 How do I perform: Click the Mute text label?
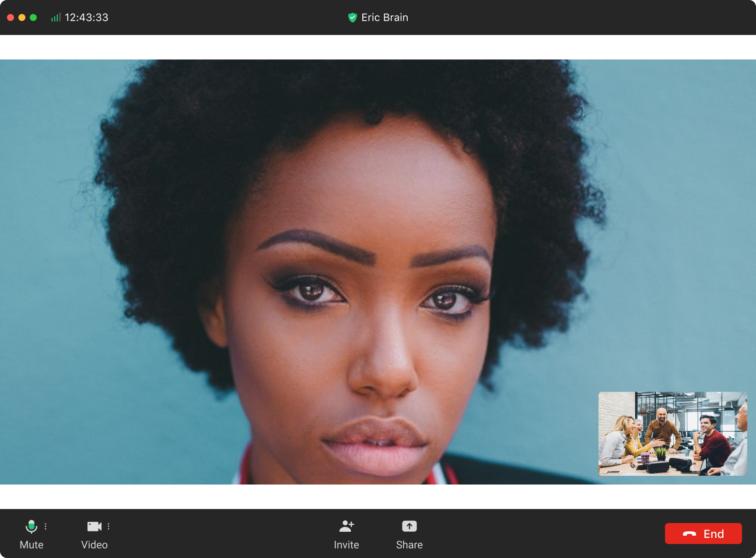(x=31, y=545)
